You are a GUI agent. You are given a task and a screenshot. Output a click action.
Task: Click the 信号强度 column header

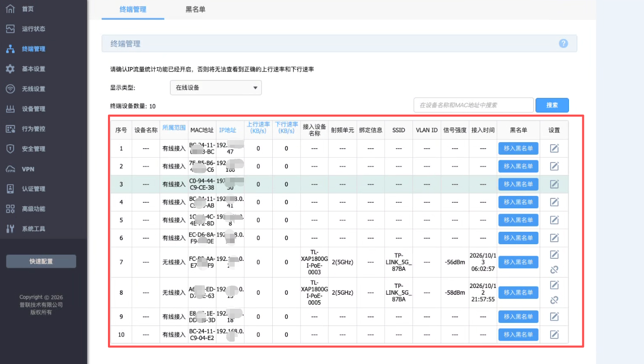click(455, 130)
